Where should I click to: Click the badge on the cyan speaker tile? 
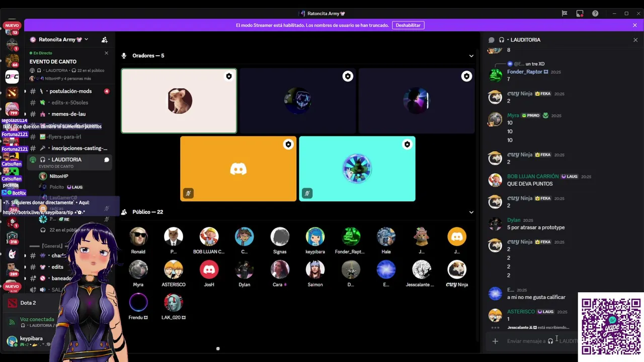tap(407, 145)
